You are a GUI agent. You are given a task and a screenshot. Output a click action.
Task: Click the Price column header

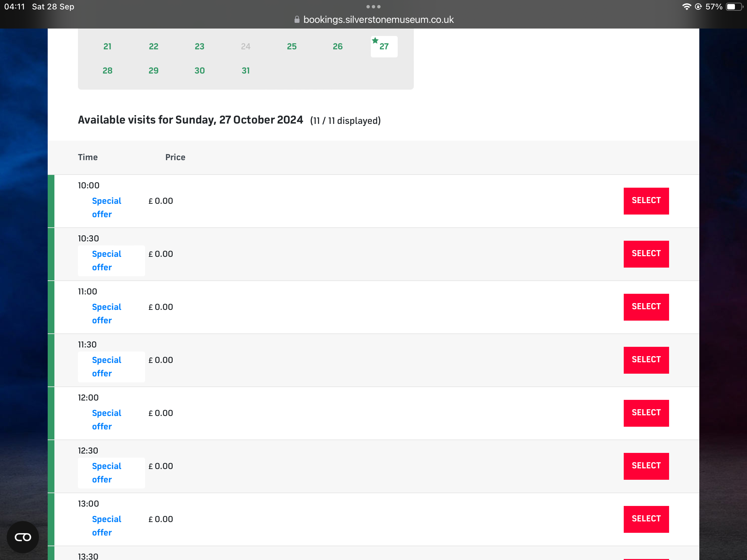[x=175, y=157]
